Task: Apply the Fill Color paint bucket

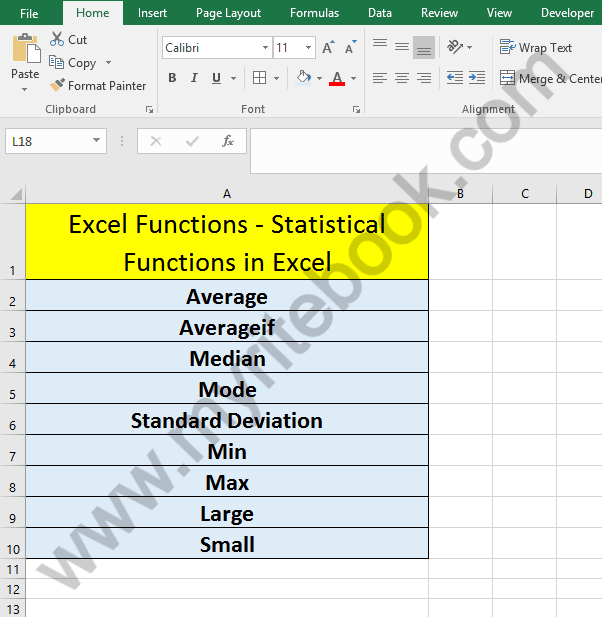Action: coord(303,78)
